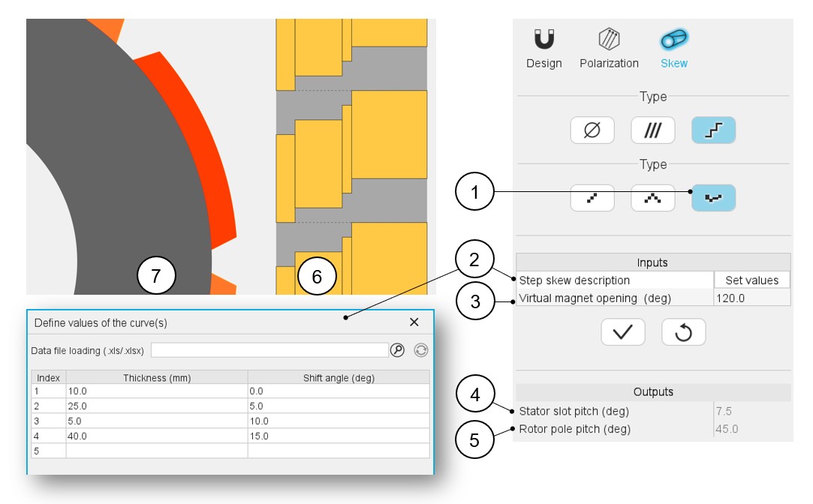This screenshot has width=813, height=504.
Task: Apply inputs with the checkmark button
Action: coord(623,332)
